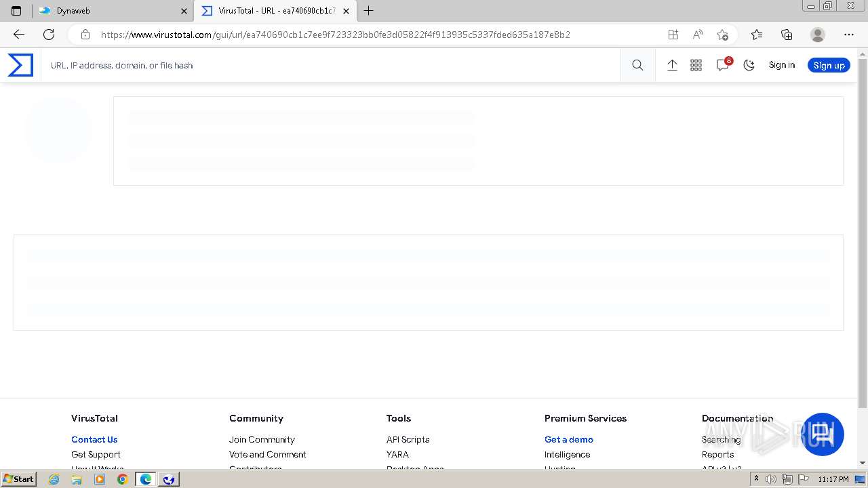Toggle dark mode moon icon
Screen dimensions: 868x488
click(749, 65)
